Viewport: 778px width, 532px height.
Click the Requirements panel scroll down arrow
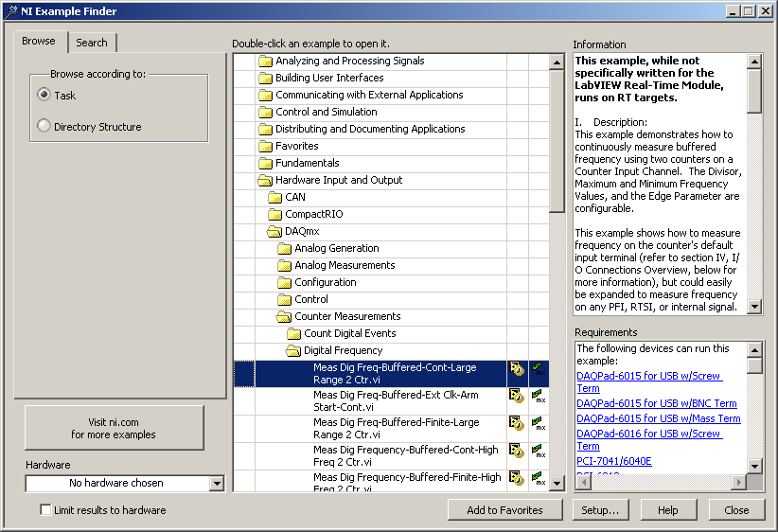(x=754, y=466)
